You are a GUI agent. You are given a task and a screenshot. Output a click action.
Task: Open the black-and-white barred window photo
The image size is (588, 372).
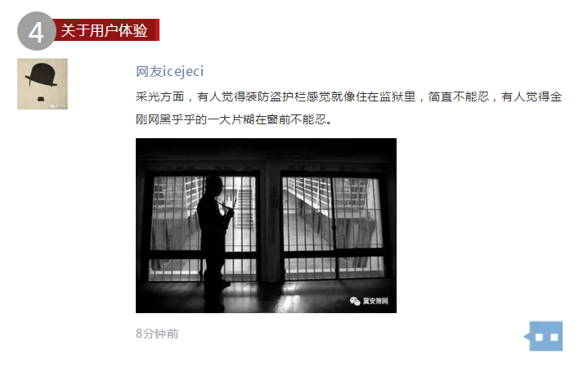[266, 226]
